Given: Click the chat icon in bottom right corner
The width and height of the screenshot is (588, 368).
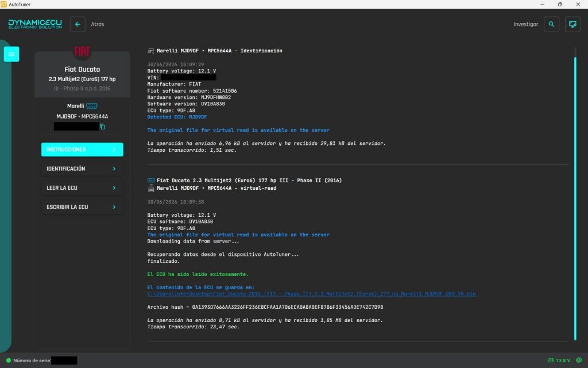Looking at the screenshot, I should [579, 360].
